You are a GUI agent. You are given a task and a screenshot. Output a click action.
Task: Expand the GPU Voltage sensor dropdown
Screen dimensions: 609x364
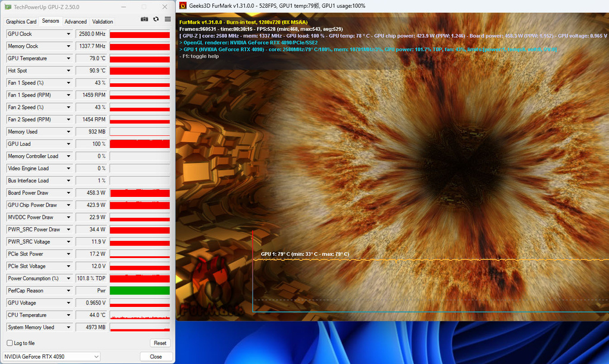68,303
